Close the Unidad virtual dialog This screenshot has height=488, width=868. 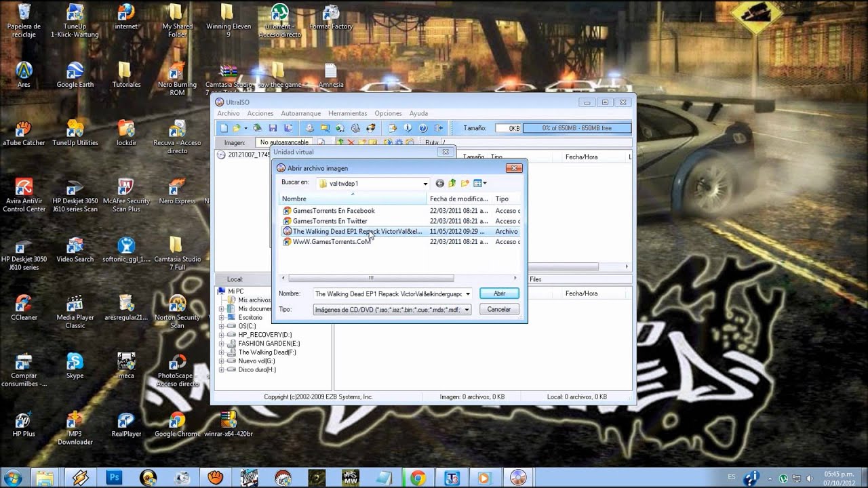click(445, 152)
